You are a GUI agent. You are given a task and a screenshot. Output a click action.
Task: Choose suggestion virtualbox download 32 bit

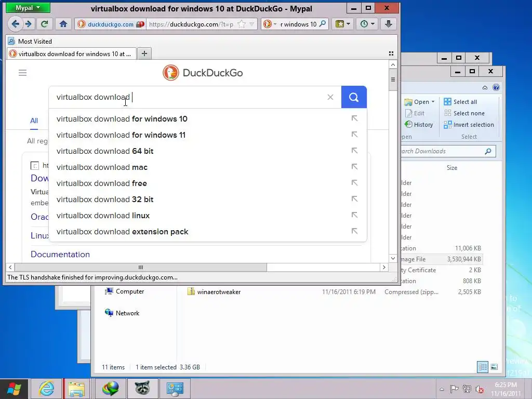208,199
